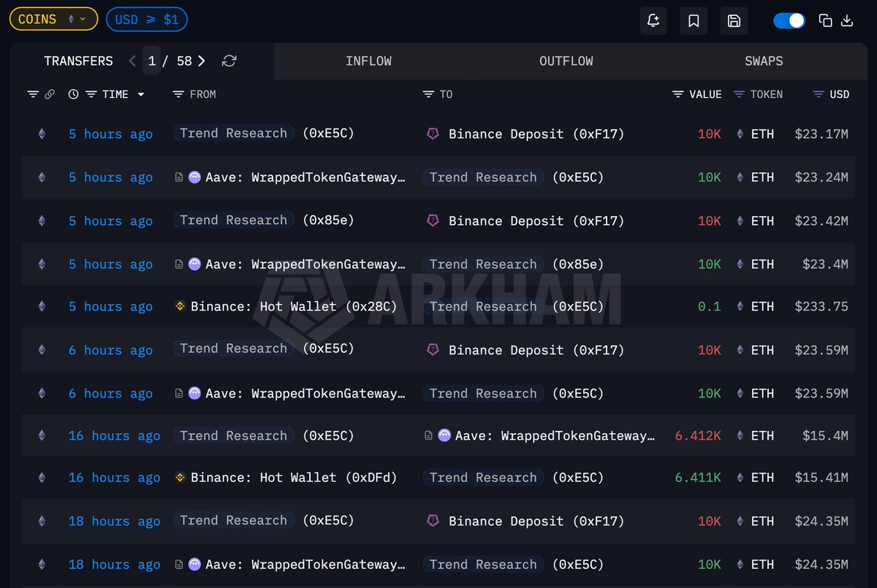Click the 6.412K value
Image resolution: width=877 pixels, height=588 pixels.
tap(698, 436)
